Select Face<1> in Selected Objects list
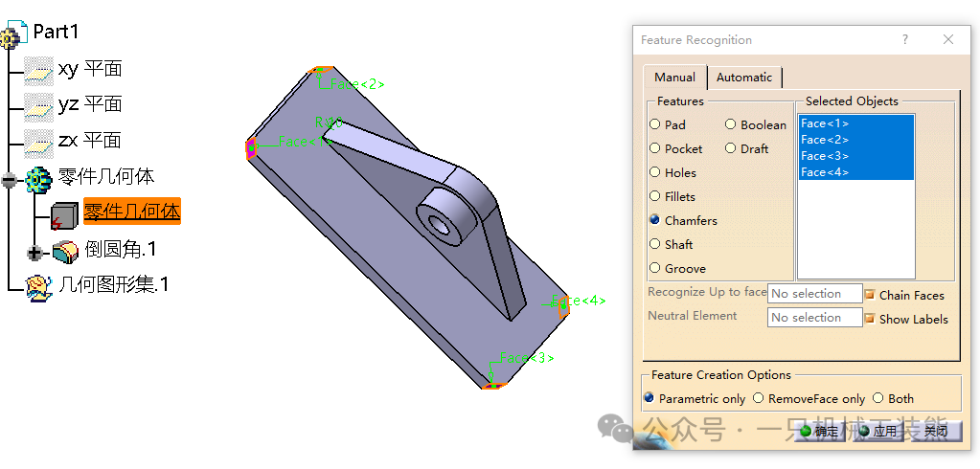 pyautogui.click(x=856, y=123)
